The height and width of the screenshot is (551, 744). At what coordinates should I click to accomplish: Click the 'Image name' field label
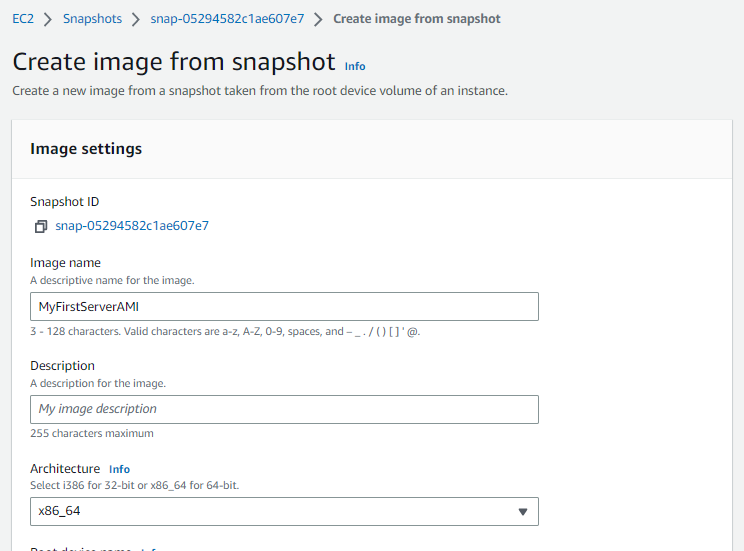(x=65, y=263)
